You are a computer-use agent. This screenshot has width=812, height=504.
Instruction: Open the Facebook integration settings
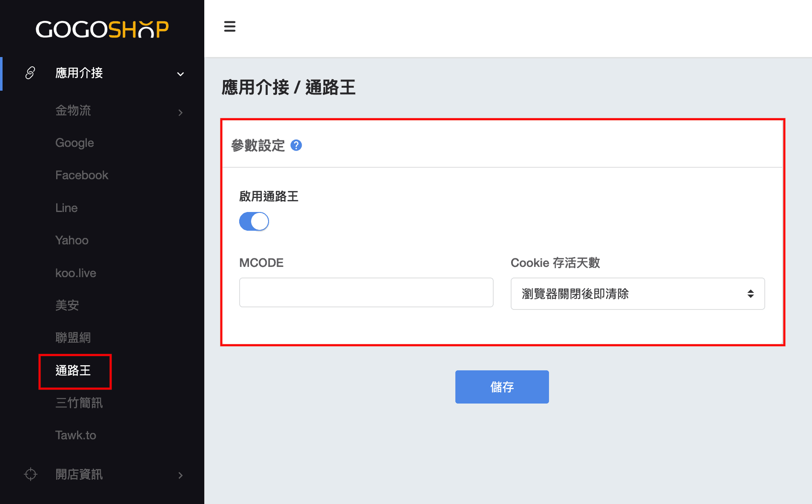tap(82, 175)
